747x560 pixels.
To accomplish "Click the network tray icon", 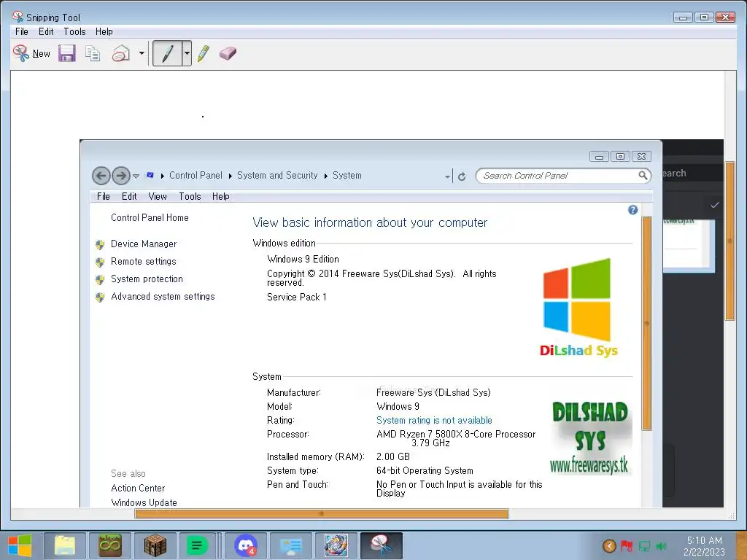I will point(644,545).
